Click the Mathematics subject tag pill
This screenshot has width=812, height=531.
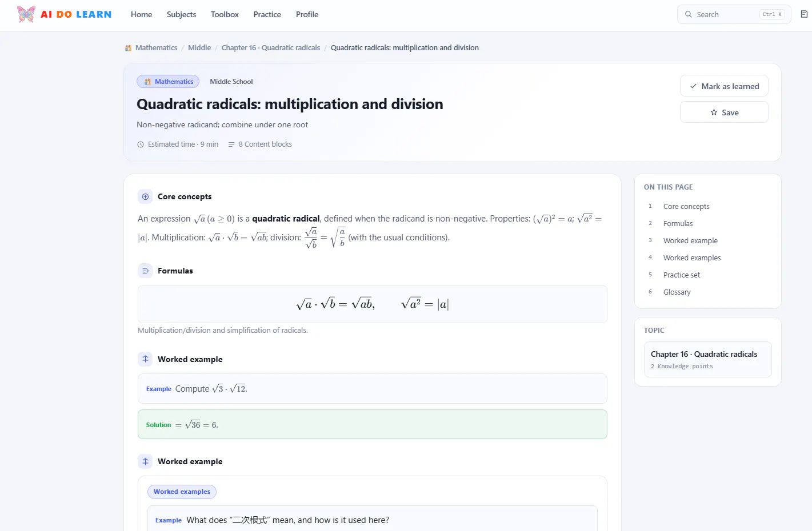(168, 82)
